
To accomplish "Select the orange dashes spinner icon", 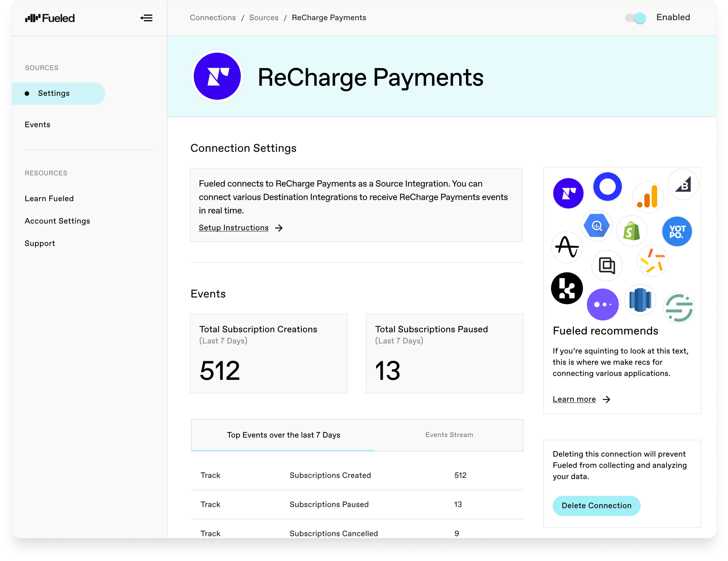I will tap(652, 261).
